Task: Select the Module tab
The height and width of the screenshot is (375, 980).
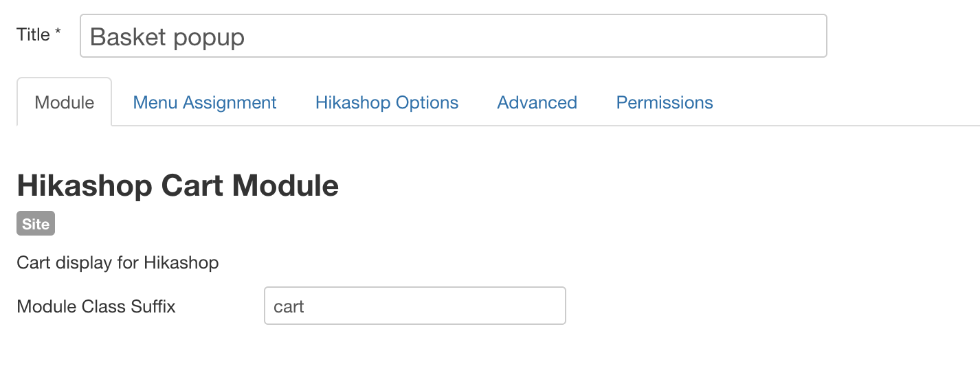Action: 64,103
